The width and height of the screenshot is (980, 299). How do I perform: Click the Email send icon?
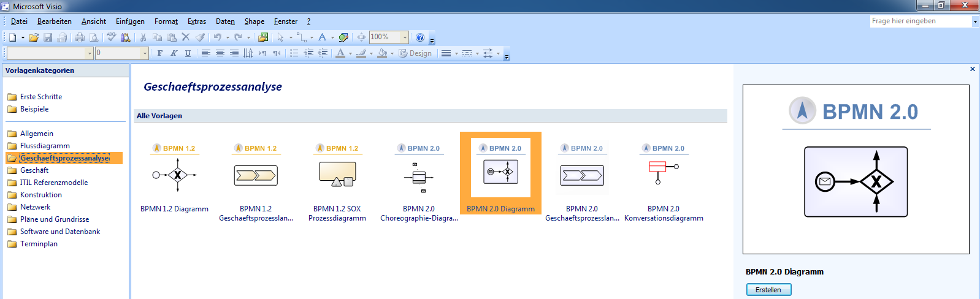pos(62,37)
